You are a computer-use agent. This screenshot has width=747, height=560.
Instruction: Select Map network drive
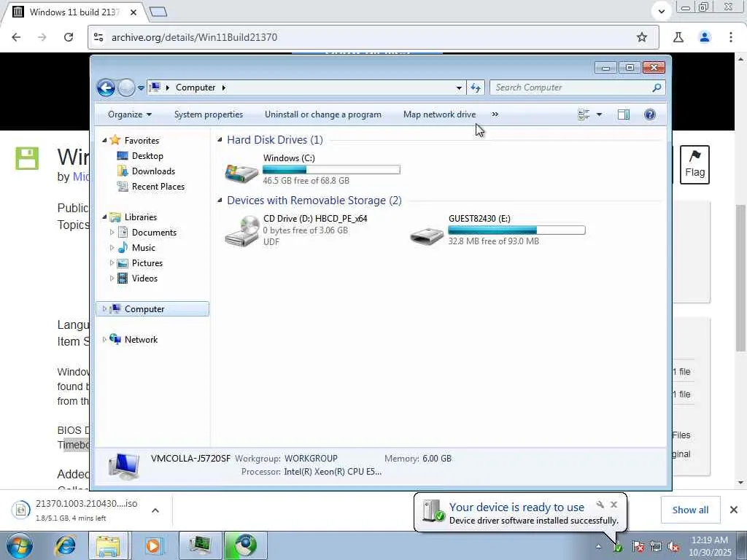click(439, 114)
